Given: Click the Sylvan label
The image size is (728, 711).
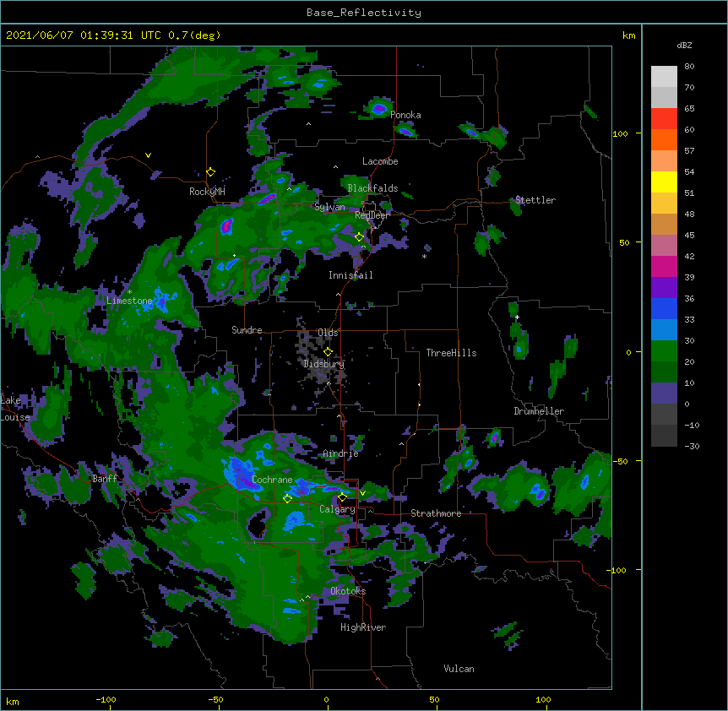Looking at the screenshot, I should point(329,207).
